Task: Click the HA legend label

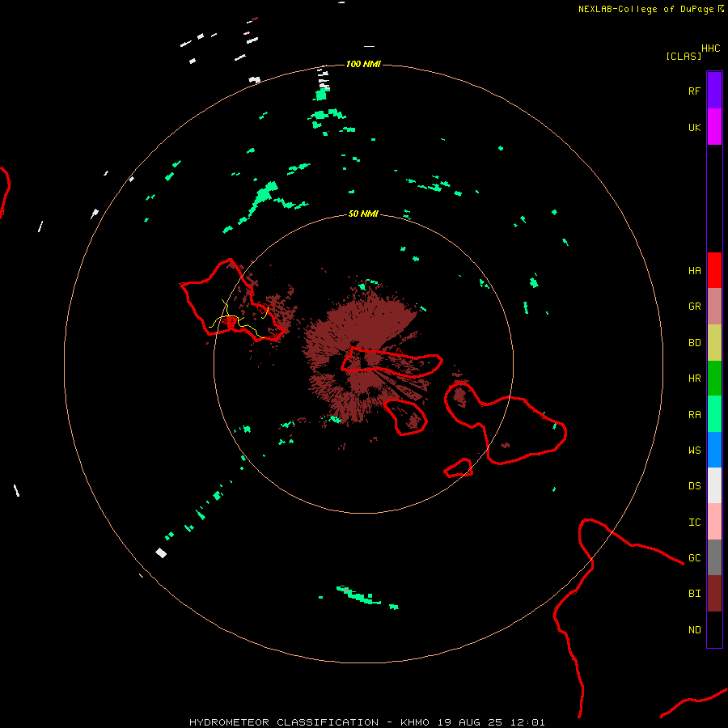Action: 694,270
